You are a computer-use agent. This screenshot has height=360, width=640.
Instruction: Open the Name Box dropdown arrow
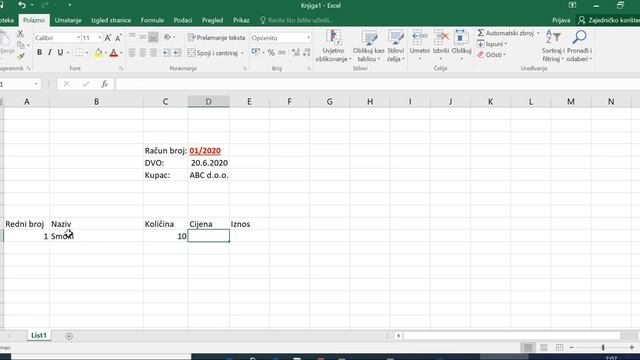[36, 84]
